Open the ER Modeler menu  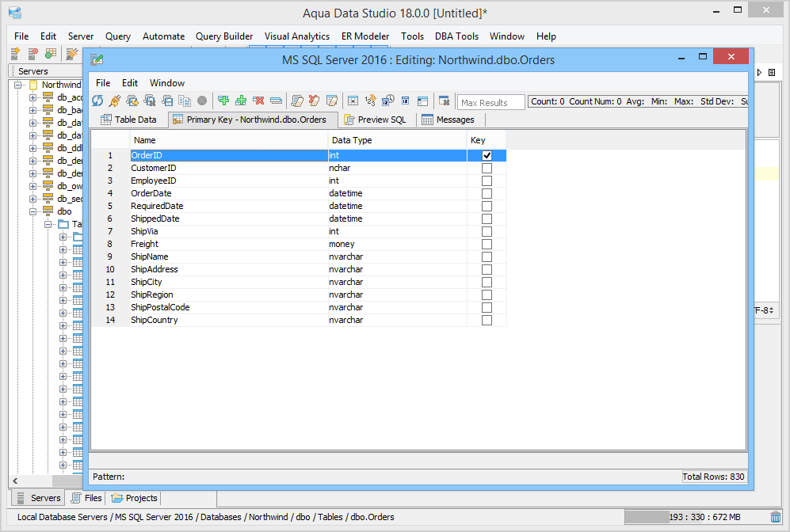click(365, 36)
